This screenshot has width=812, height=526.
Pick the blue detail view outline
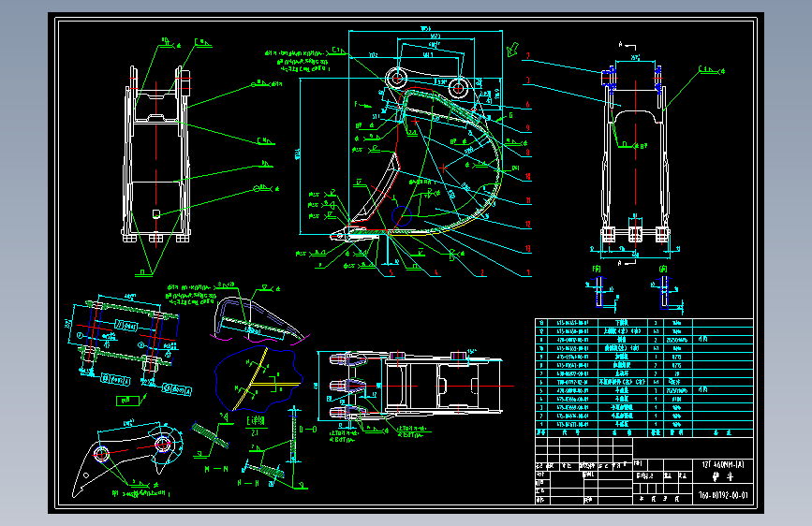tap(258, 379)
